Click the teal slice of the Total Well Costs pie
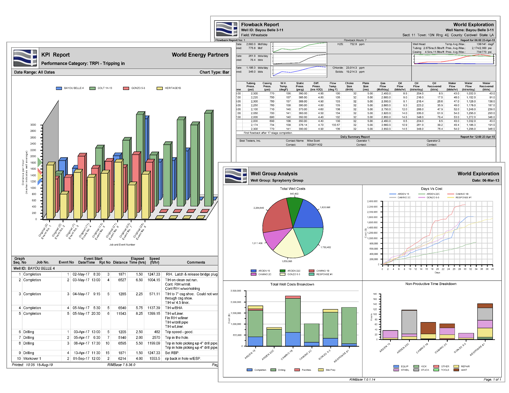509x393 pixels. 310,240
